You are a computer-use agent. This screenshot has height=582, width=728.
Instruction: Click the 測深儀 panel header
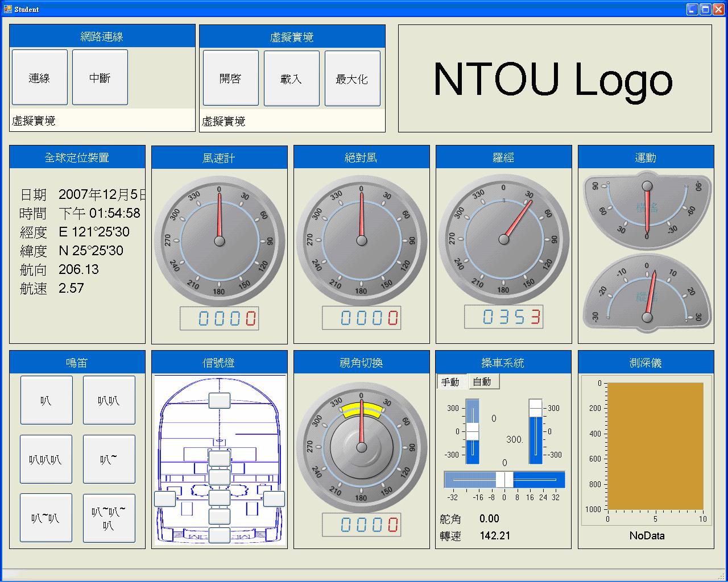[646, 363]
